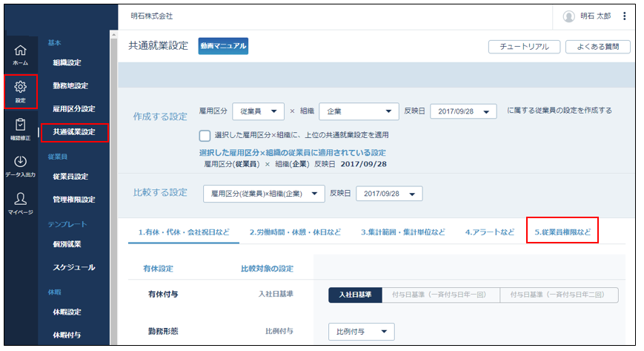The image size is (644, 351).
Task: Switch to 2.労働時間・休憩・休日など tab
Action: tap(295, 232)
